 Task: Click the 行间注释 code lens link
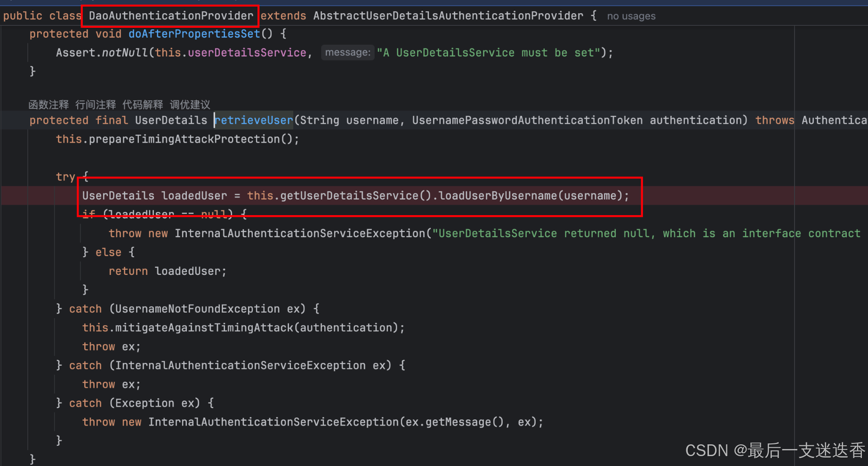pyautogui.click(x=96, y=104)
